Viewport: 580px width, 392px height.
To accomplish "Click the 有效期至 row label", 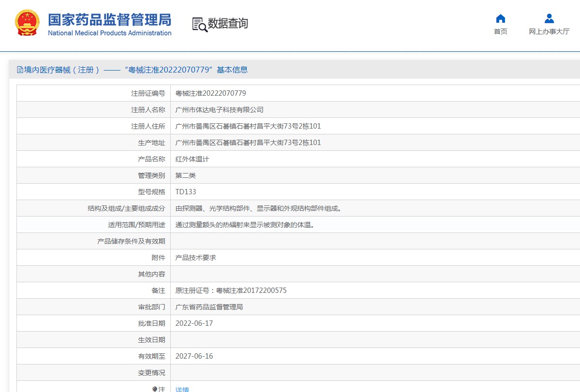I will (x=151, y=356).
